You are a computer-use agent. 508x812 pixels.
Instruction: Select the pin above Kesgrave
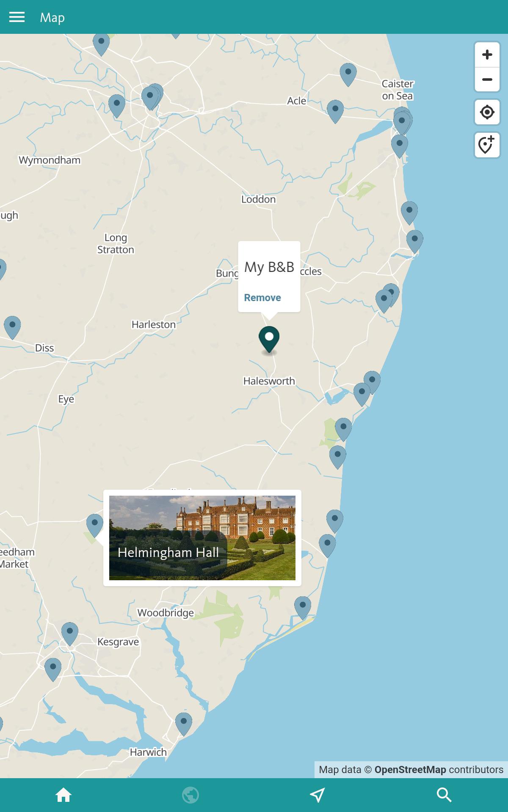pos(70,634)
